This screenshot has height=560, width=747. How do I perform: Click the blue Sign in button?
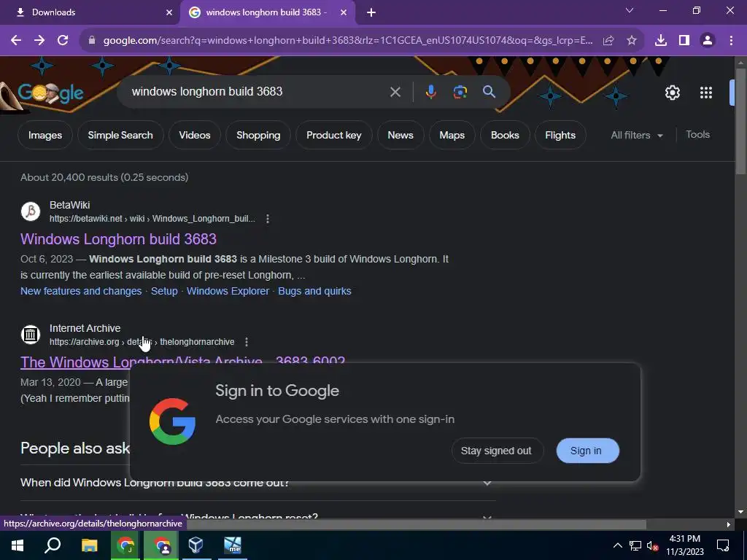click(x=587, y=451)
